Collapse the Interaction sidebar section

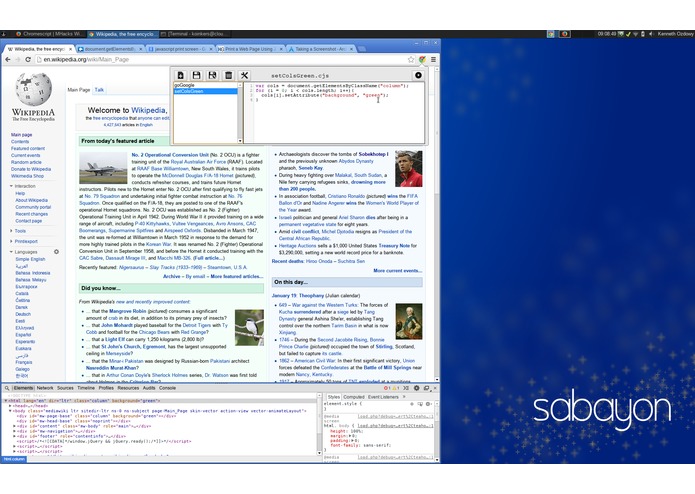click(25, 186)
